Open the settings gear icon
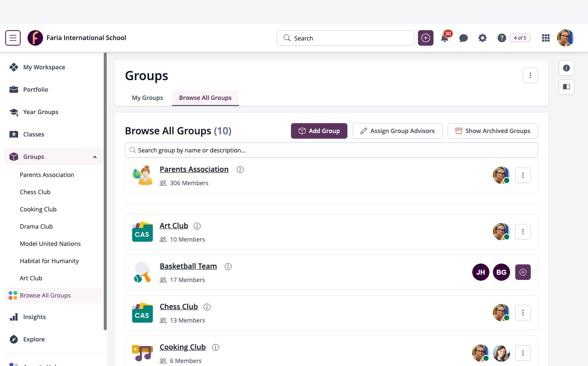 coord(483,38)
